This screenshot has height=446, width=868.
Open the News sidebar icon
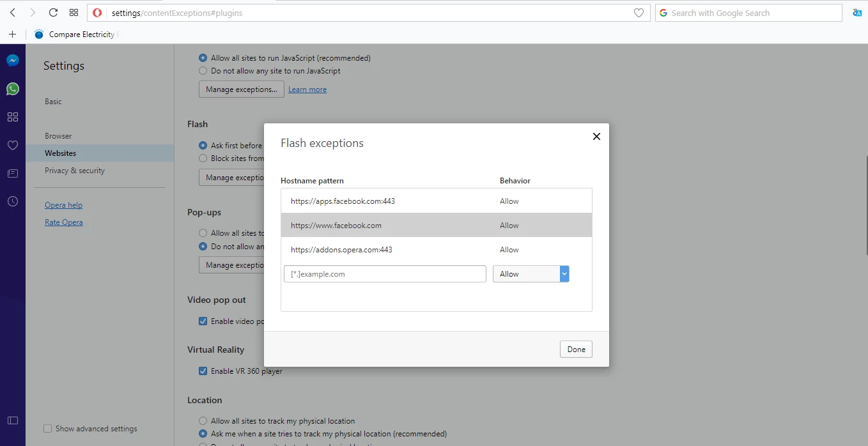point(13,173)
